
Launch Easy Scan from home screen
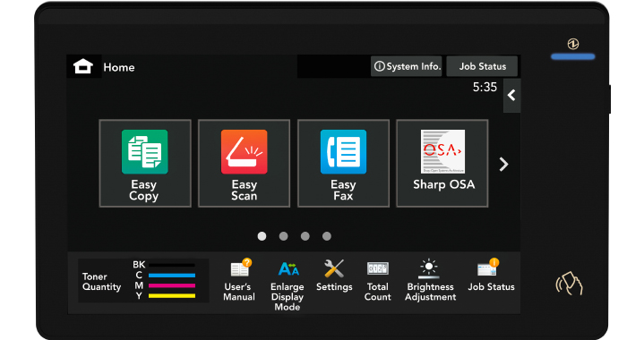[244, 163]
